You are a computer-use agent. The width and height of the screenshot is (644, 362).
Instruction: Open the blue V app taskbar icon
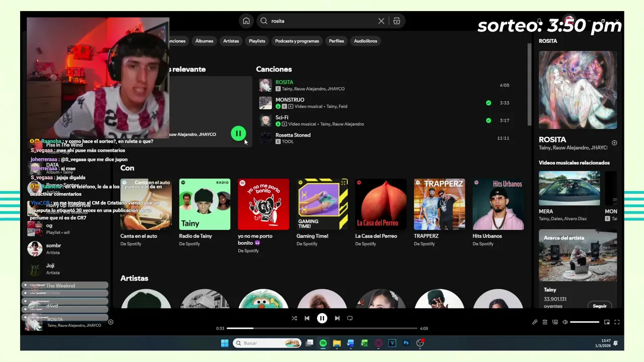pyautogui.click(x=392, y=343)
